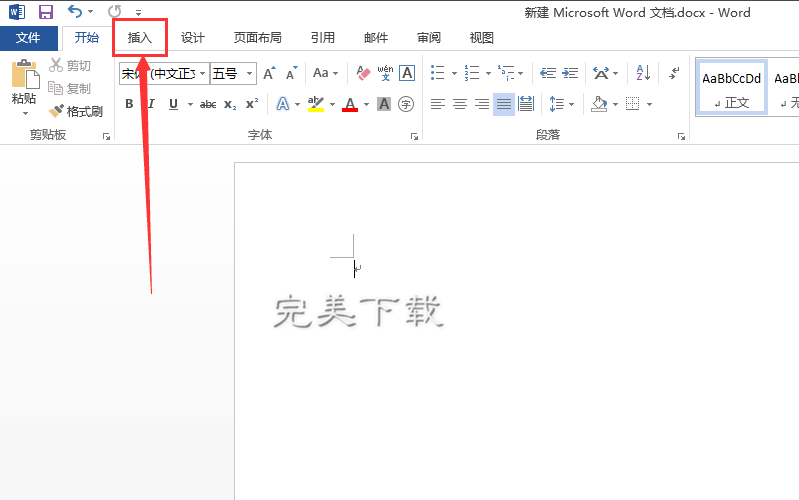Open the font color dropdown arrow

(x=366, y=104)
